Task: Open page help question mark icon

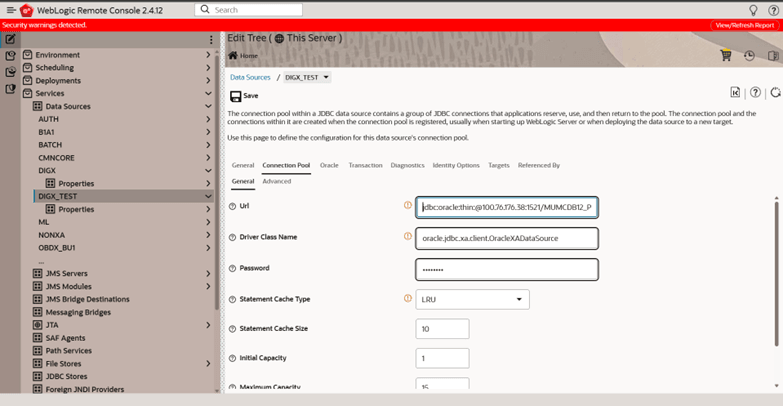Action: 756,92
